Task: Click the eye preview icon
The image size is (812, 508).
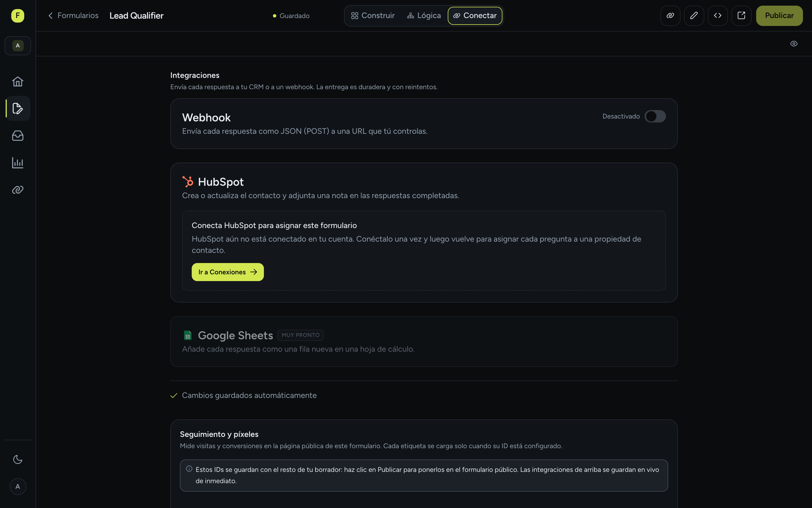Action: click(794, 44)
